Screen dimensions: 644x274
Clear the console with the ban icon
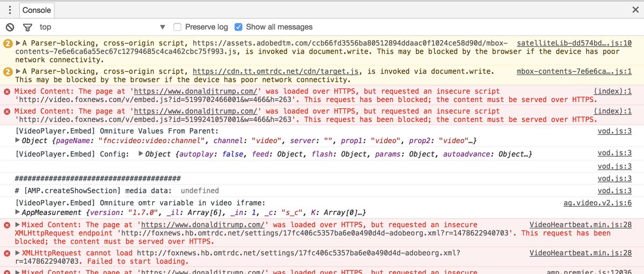tap(10, 27)
